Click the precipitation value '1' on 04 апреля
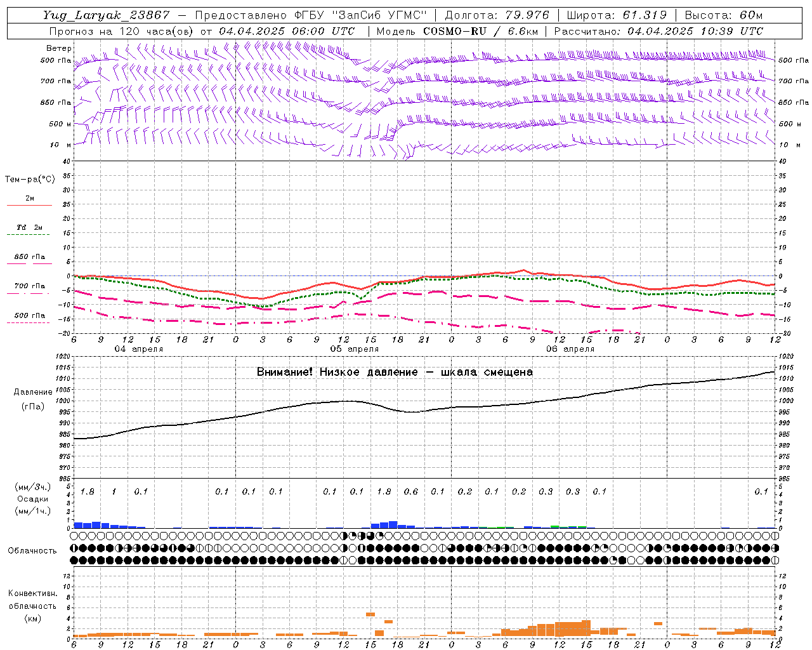 click(x=114, y=491)
